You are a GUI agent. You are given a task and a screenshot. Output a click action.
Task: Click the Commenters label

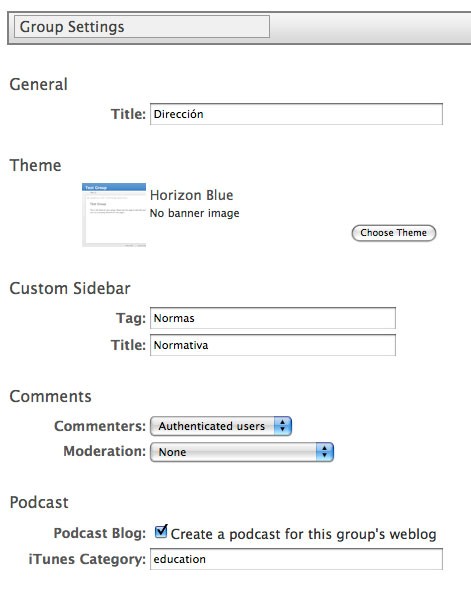(100, 426)
